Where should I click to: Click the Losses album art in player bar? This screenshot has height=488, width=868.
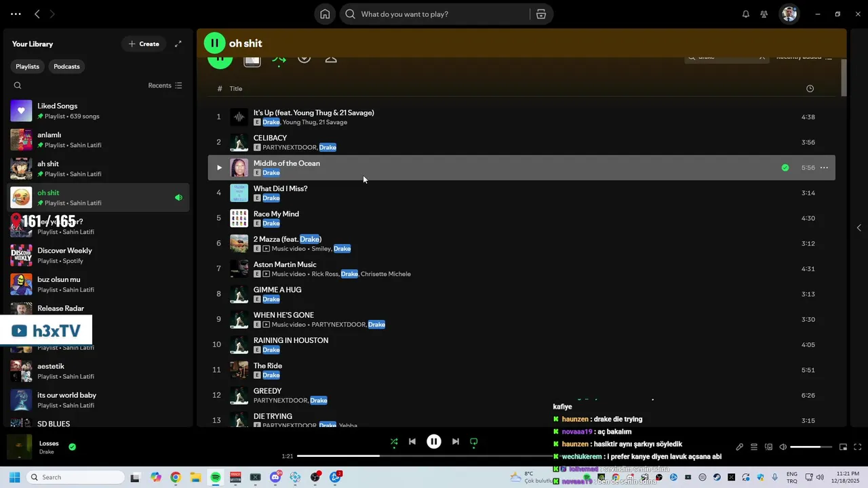pyautogui.click(x=20, y=447)
